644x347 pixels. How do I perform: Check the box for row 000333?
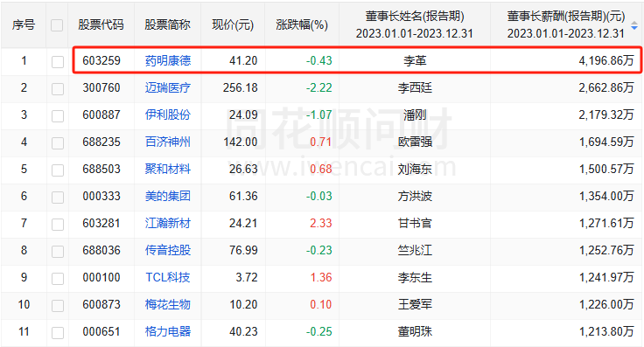(x=58, y=198)
